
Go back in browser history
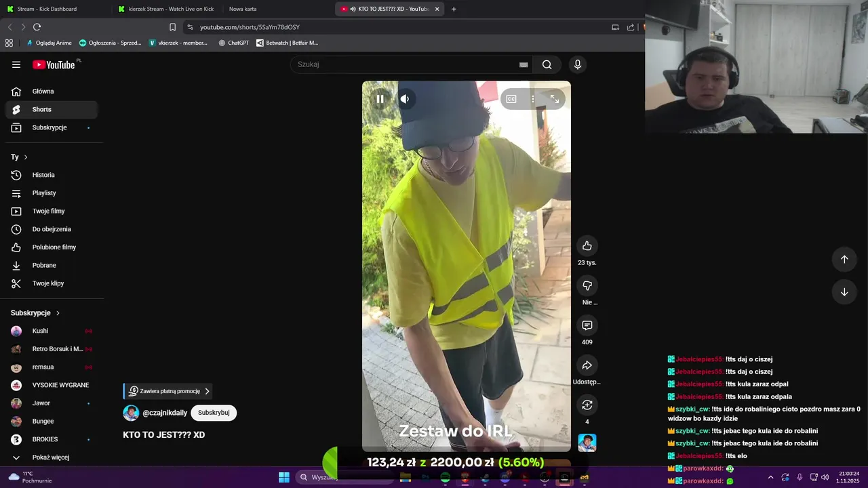tap(9, 27)
